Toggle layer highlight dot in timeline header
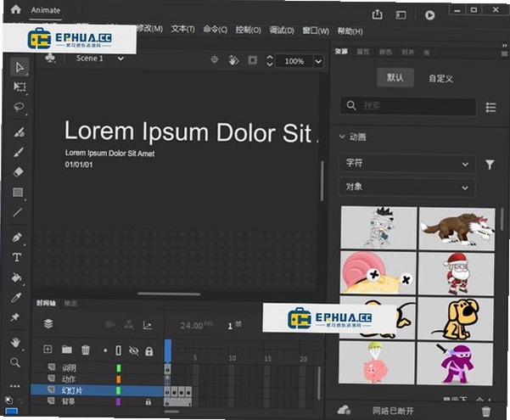Image resolution: width=510 pixels, height=420 pixels. pyautogui.click(x=105, y=350)
